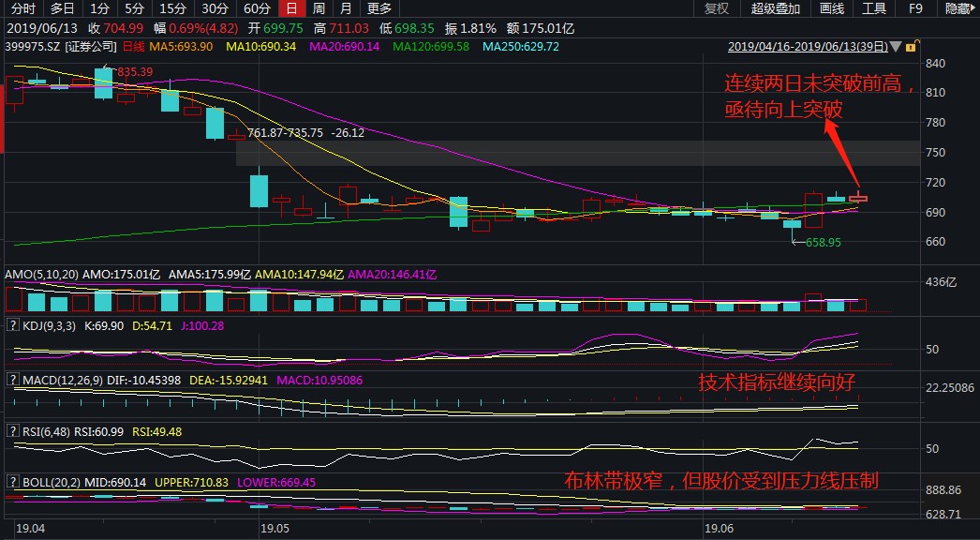
Task: Click the 高 711.03 high price
Action: click(341, 28)
